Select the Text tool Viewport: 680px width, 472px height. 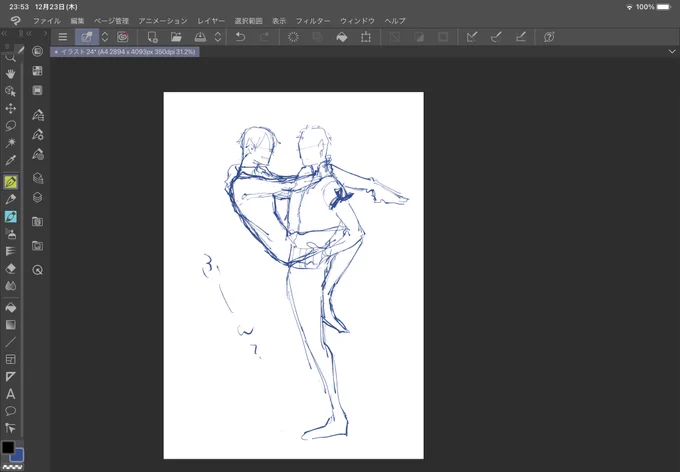click(10, 394)
